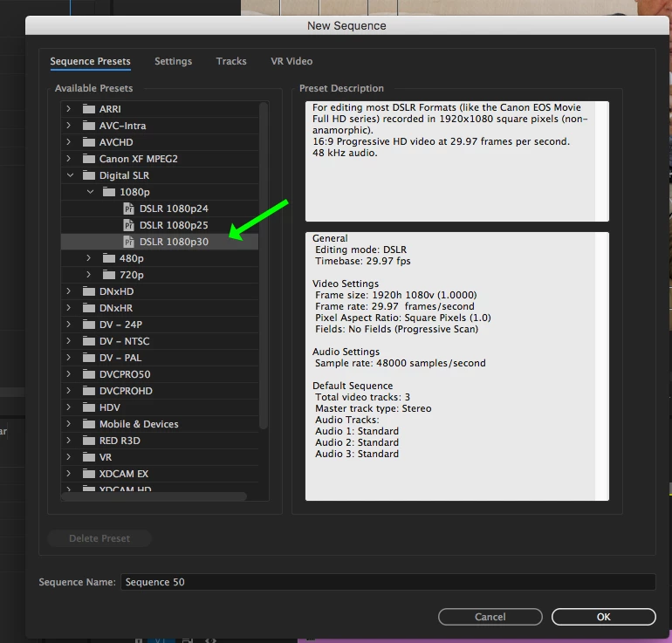Click the ARRI folder icon

point(89,109)
